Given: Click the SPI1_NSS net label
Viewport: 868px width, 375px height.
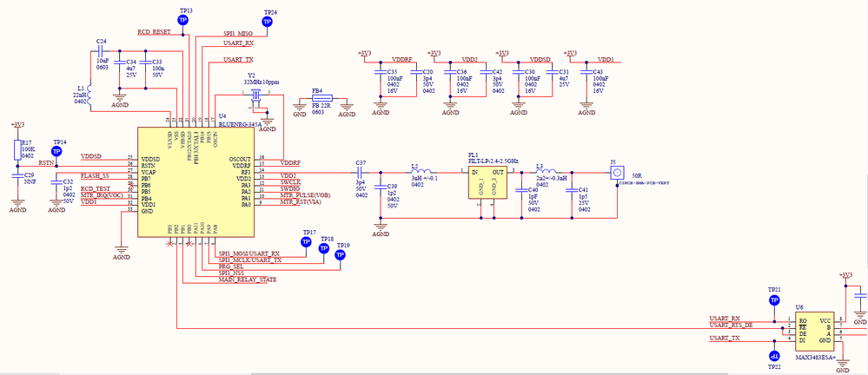Looking at the screenshot, I should (231, 273).
